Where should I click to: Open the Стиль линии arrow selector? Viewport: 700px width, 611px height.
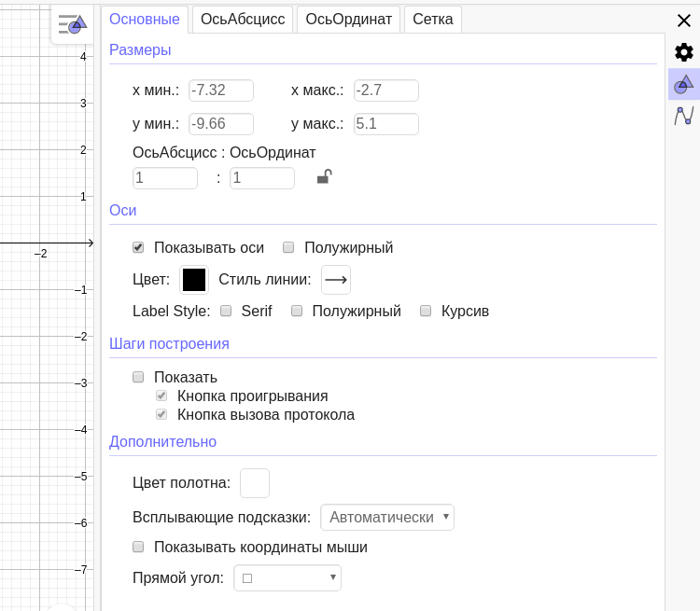coord(336,280)
